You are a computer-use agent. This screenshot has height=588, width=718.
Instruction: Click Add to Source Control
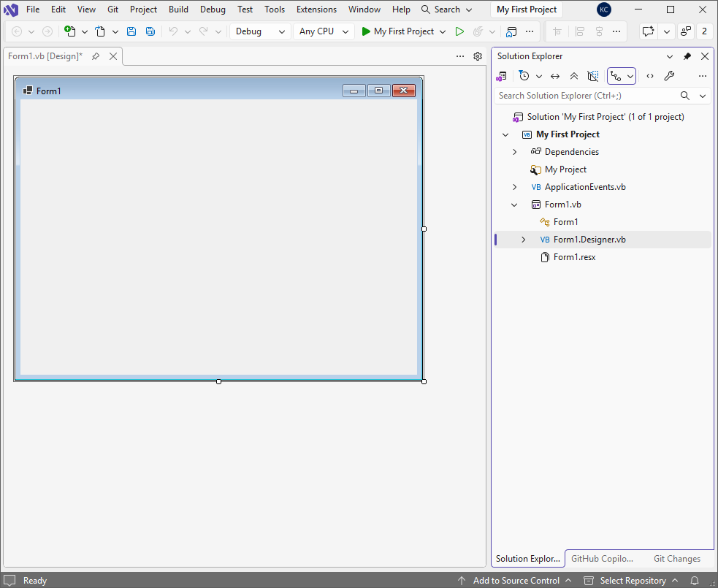point(516,580)
